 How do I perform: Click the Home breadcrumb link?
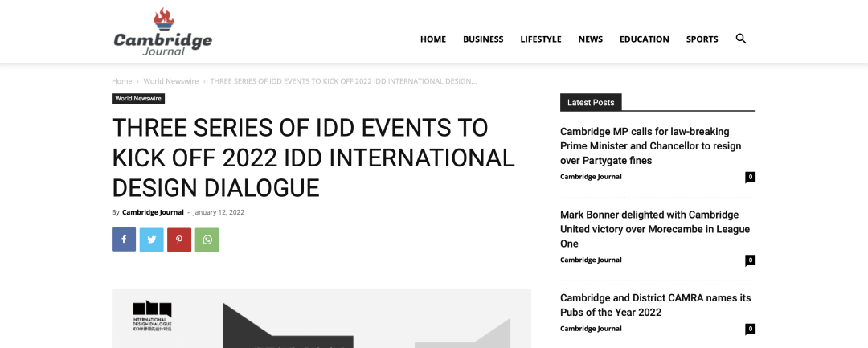(x=122, y=81)
